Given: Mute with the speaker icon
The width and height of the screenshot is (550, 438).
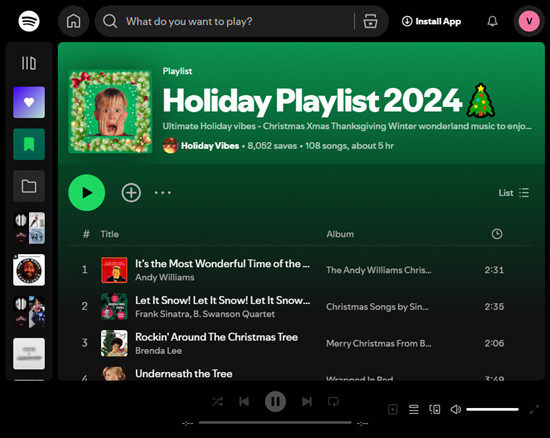Looking at the screenshot, I should coord(456,409).
